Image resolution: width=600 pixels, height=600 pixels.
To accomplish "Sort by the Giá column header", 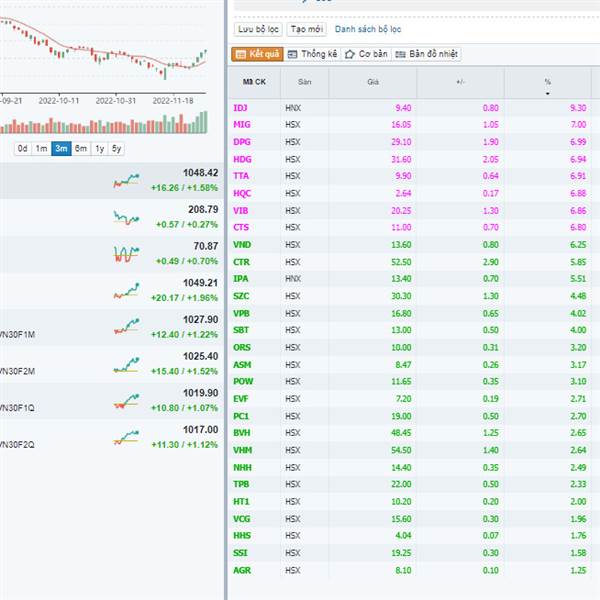I will (x=373, y=82).
